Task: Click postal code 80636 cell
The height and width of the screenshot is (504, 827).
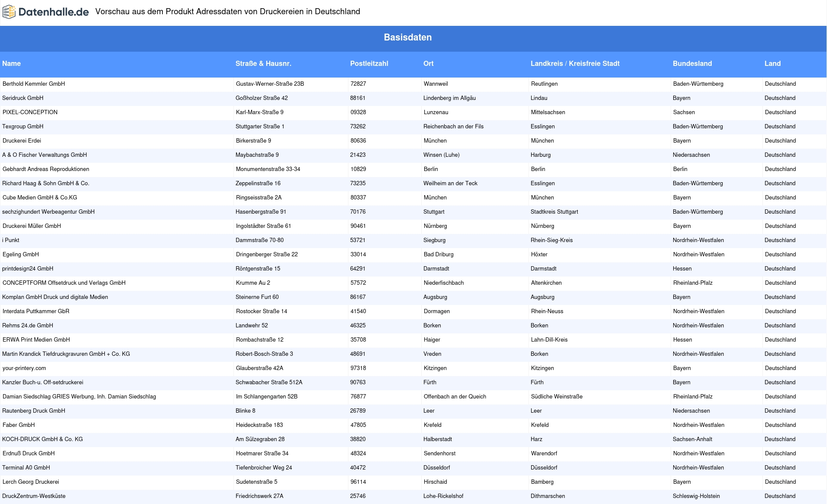Action: (x=358, y=141)
